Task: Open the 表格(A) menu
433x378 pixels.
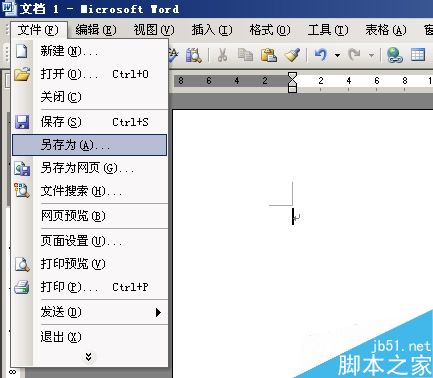Action: (386, 30)
